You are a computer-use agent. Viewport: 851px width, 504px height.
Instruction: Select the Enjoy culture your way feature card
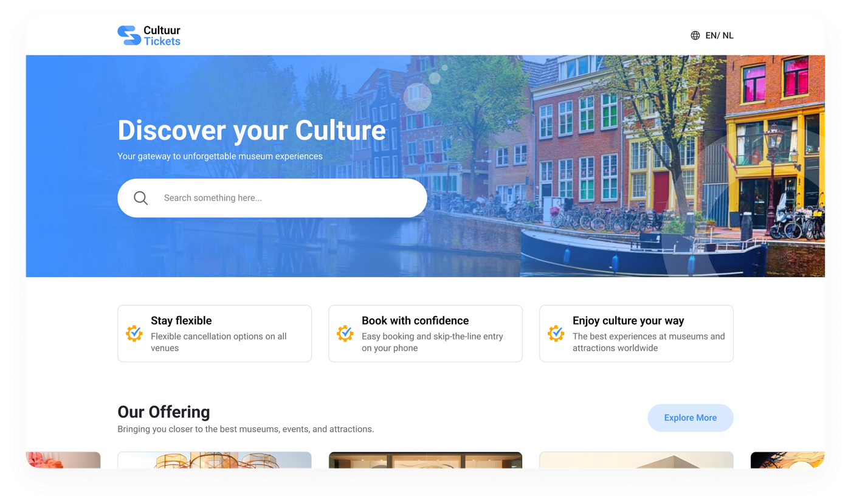(636, 333)
